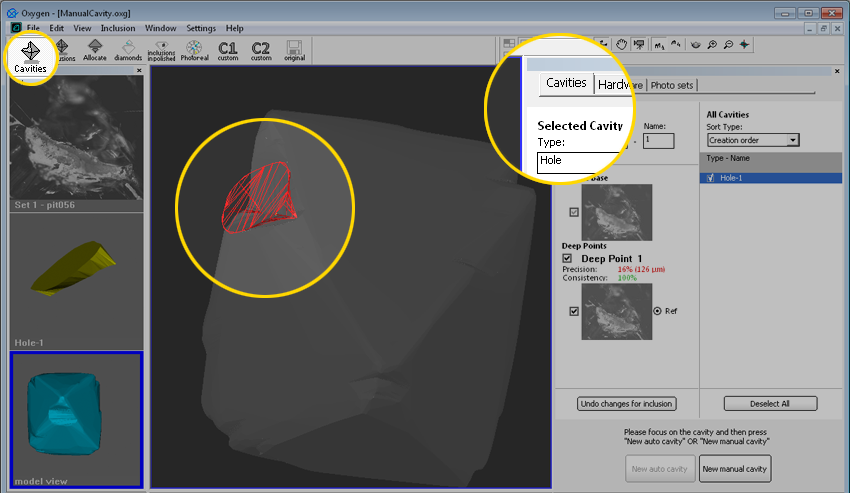Screen dimensions: 850x493
Task: Switch to C1 custom view
Action: pyautogui.click(x=228, y=49)
